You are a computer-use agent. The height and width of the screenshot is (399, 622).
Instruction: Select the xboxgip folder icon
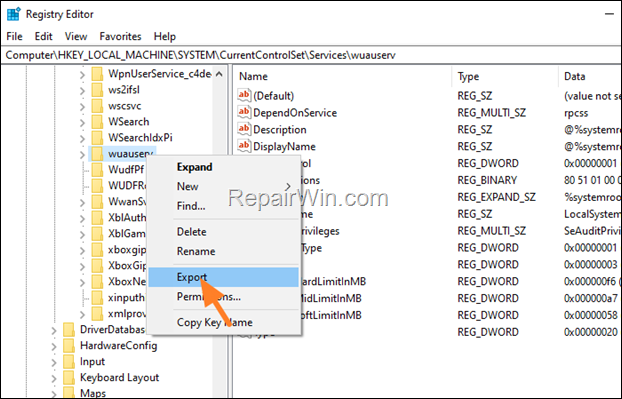(97, 249)
